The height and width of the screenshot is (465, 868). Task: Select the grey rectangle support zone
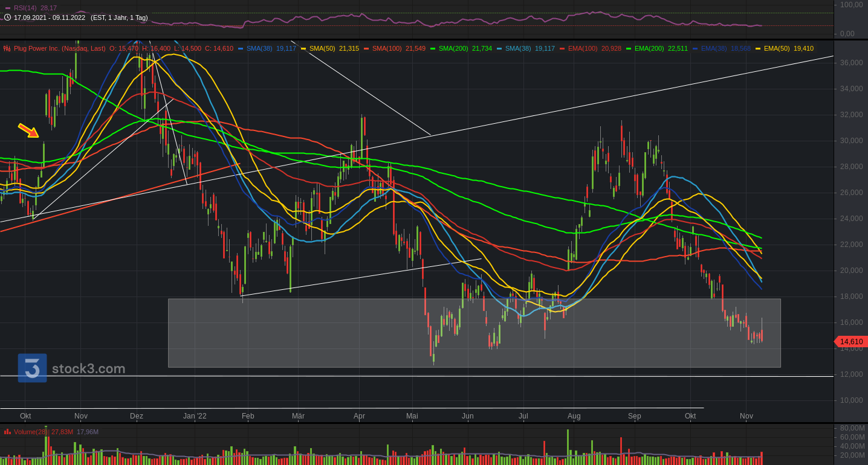click(x=474, y=333)
